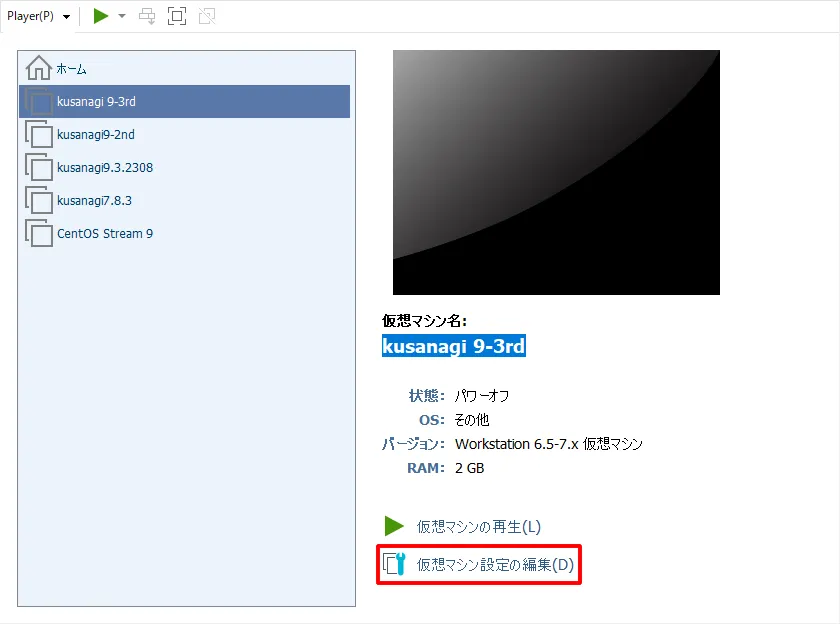This screenshot has width=840, height=624.
Task: Click the パワーオフ status value
Action: pos(482,396)
